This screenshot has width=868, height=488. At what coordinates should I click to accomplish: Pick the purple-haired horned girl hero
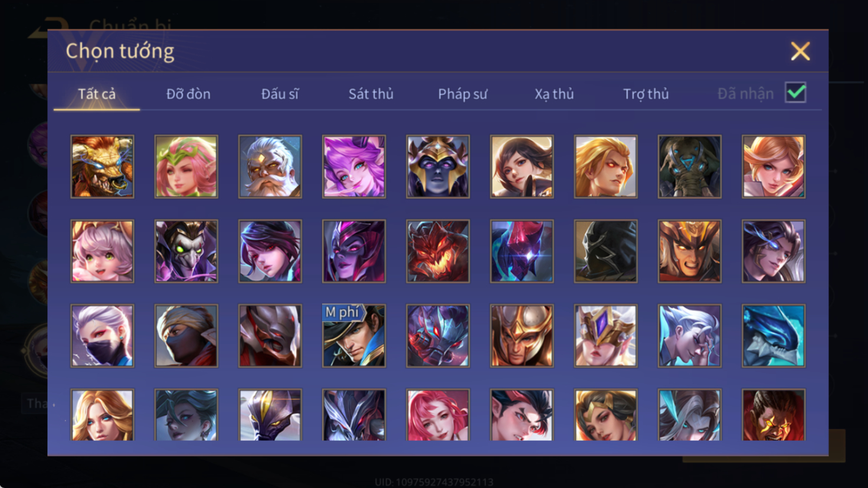[353, 166]
